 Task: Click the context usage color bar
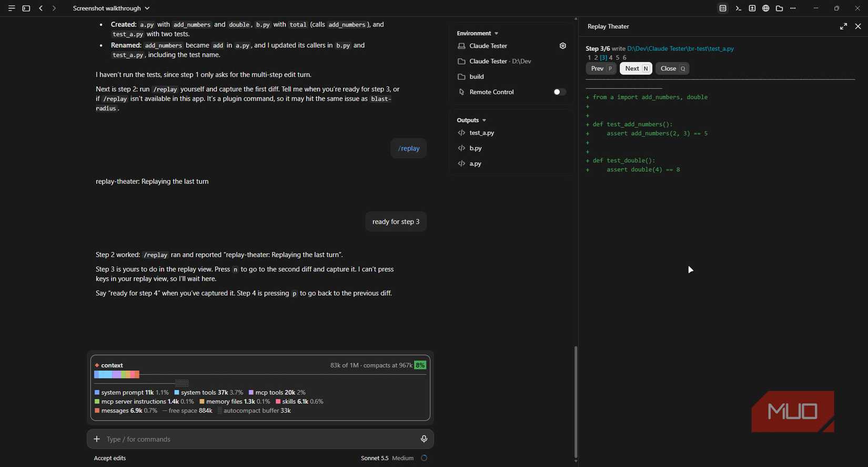tap(117, 375)
